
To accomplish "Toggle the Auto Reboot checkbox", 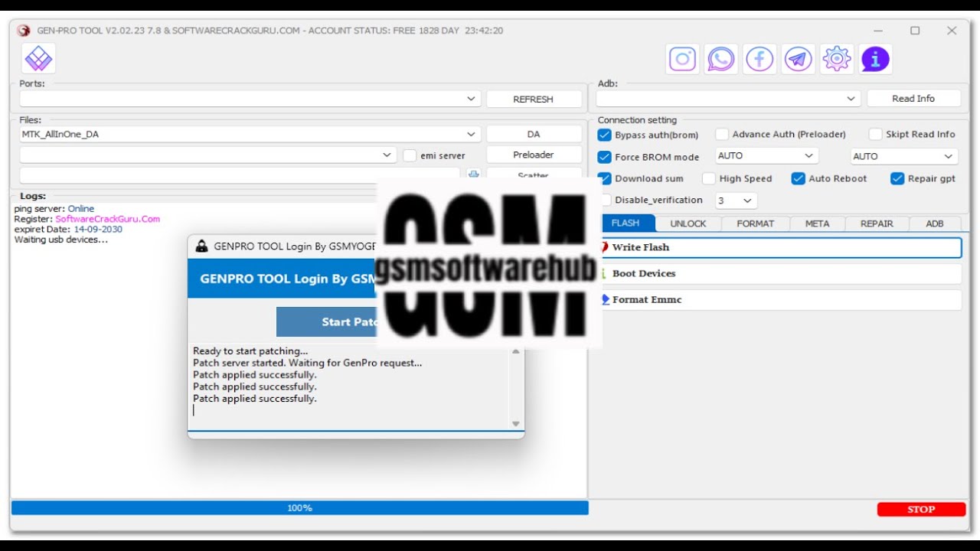I will pyautogui.click(x=798, y=178).
